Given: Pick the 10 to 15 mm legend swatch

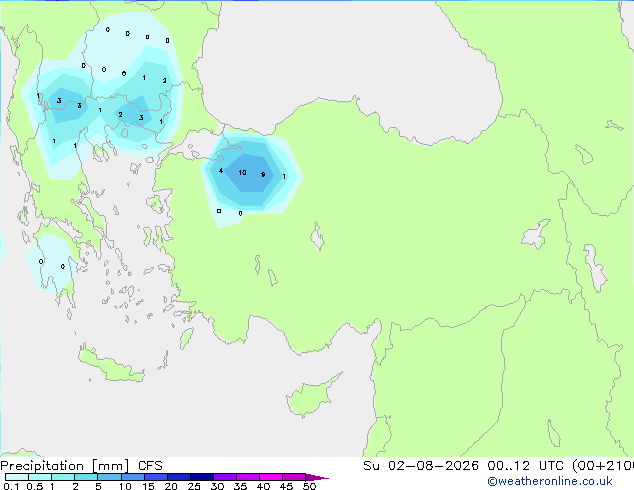Looking at the screenshot, I should tap(132, 477).
